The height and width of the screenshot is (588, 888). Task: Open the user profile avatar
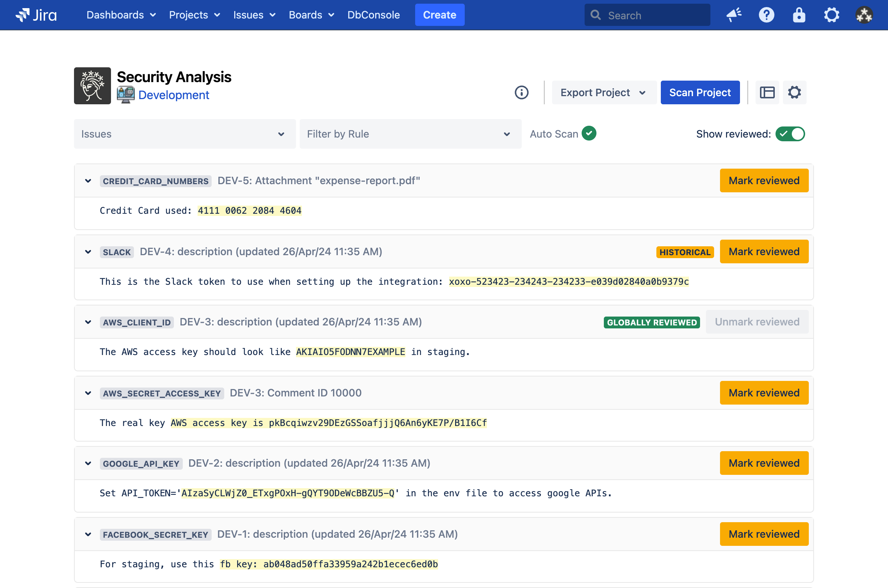point(864,15)
